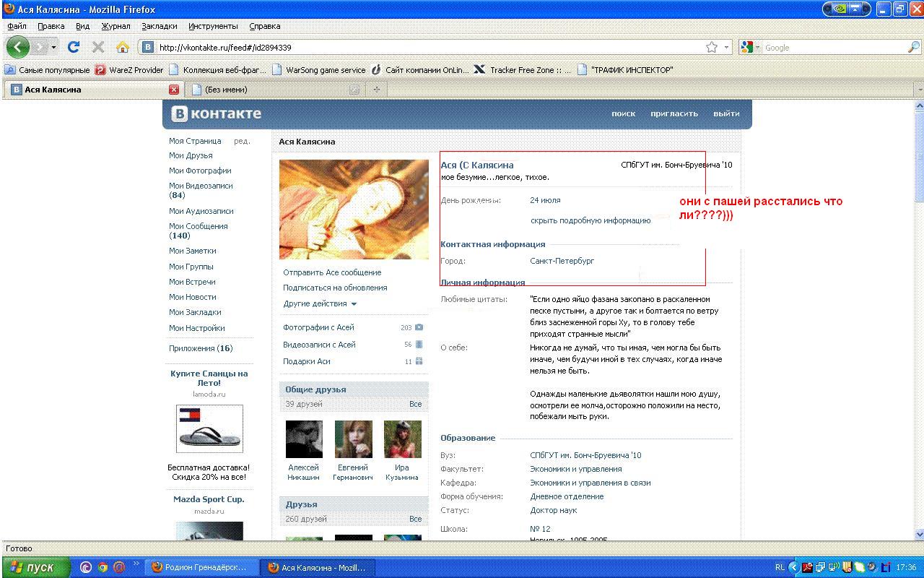Open the Журнал menu
This screenshot has width=924, height=578.
pyautogui.click(x=115, y=26)
